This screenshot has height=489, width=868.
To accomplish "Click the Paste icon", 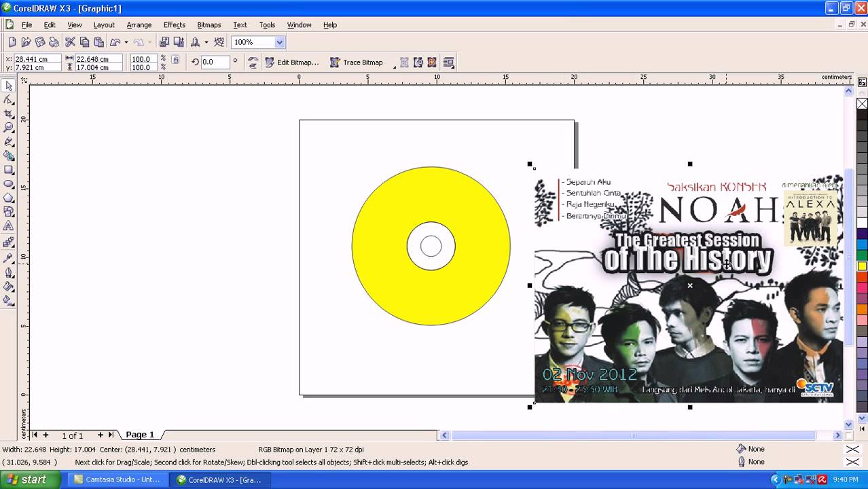I will 98,42.
